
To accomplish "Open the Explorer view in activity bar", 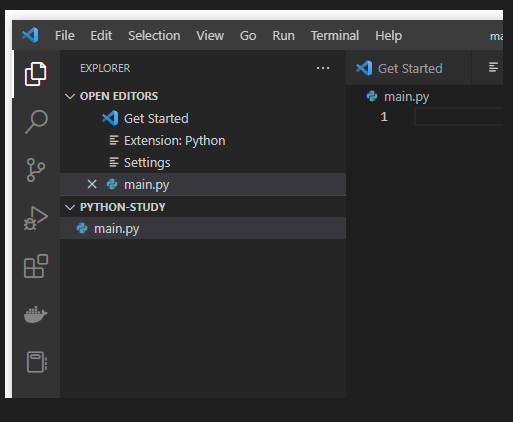I will coord(36,74).
